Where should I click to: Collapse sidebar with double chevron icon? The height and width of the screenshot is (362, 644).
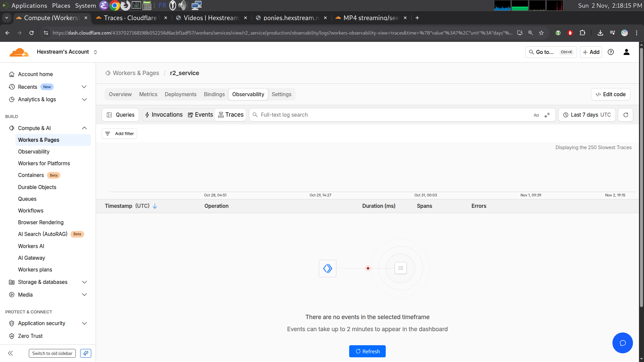[x=10, y=353]
